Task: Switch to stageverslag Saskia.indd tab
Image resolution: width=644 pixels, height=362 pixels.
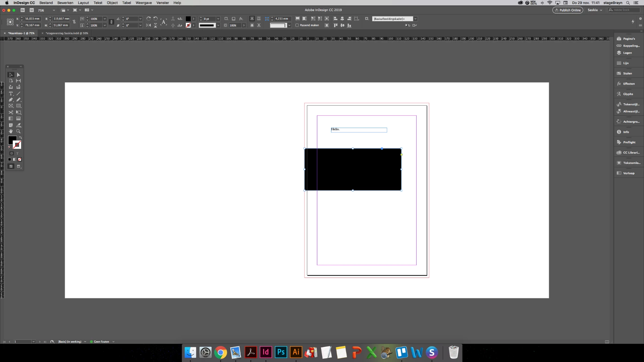Action: (x=67, y=33)
